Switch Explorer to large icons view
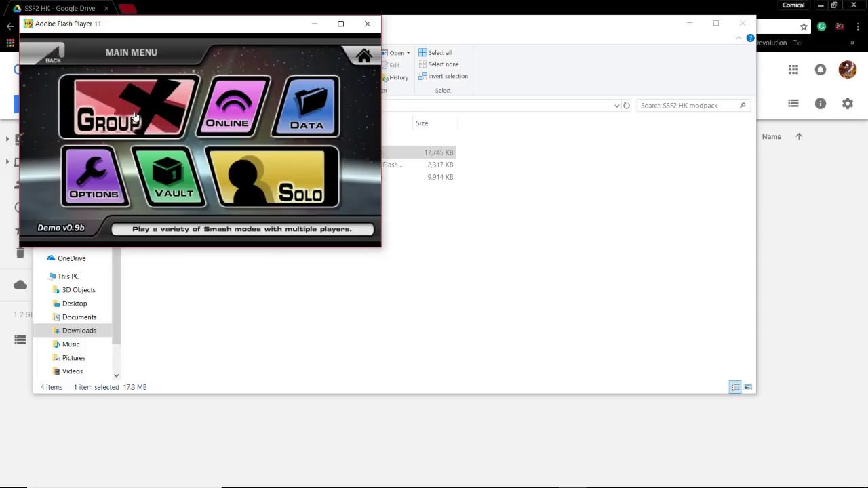 point(747,387)
